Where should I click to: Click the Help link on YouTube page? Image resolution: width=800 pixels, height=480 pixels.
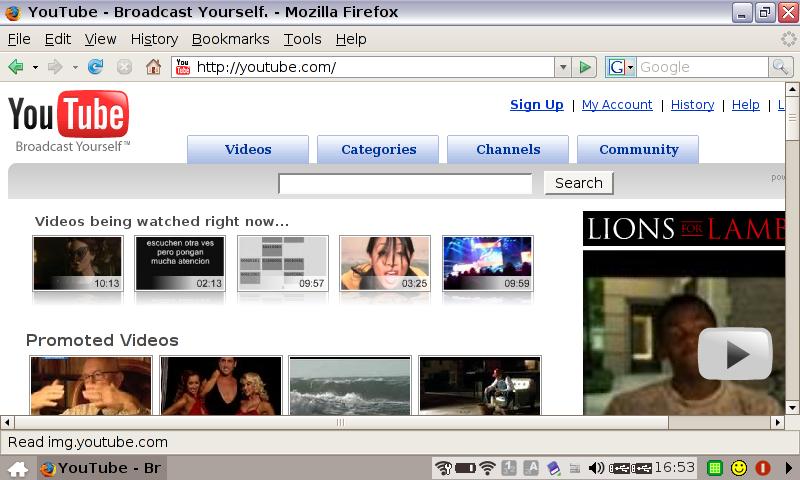coord(745,105)
